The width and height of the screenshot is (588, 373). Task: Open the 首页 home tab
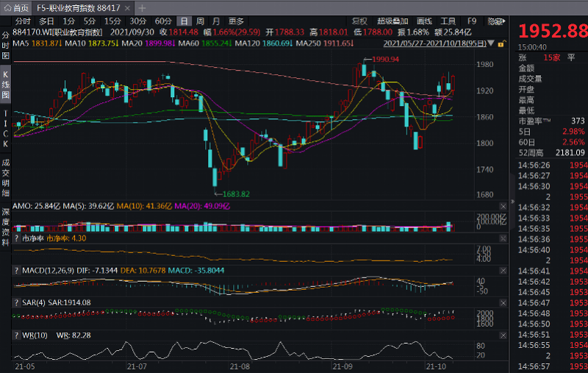pos(16,8)
